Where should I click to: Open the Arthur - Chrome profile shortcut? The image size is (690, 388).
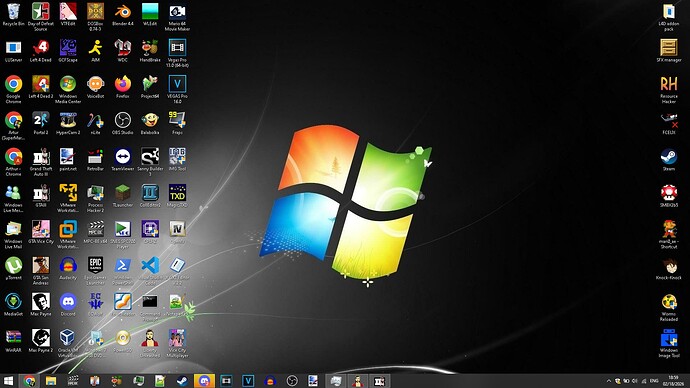[x=14, y=162]
